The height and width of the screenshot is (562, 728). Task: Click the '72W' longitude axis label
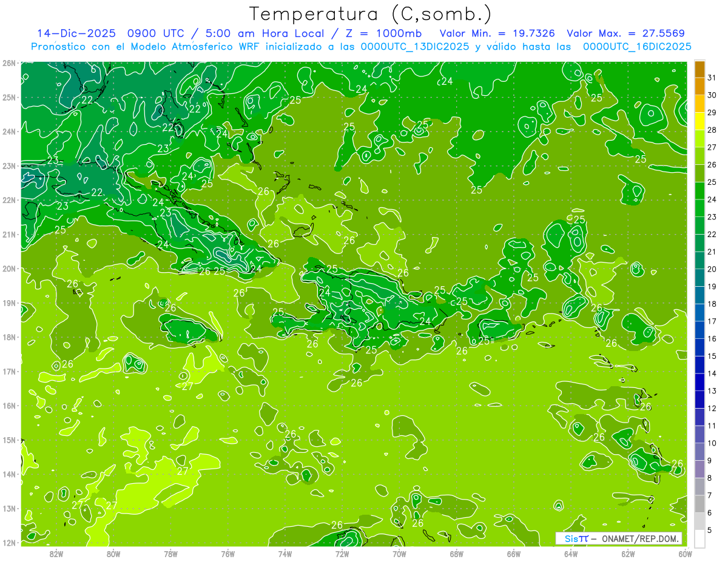(342, 554)
